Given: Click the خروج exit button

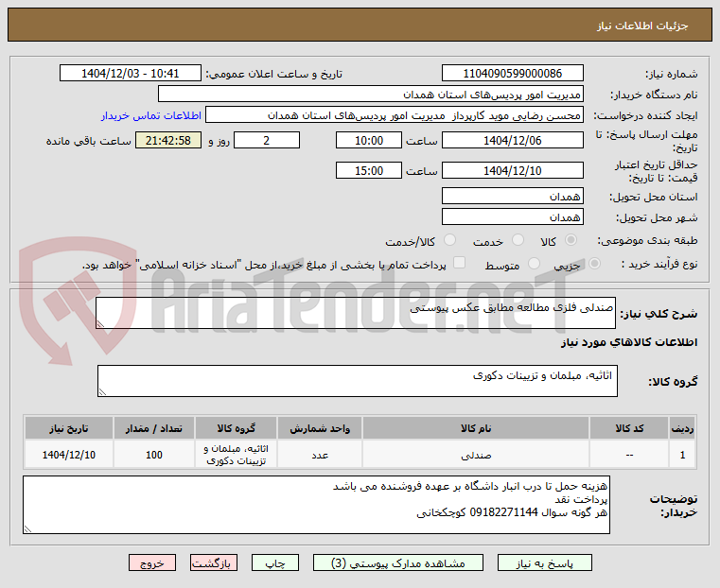Looking at the screenshot, I should click(x=152, y=562).
